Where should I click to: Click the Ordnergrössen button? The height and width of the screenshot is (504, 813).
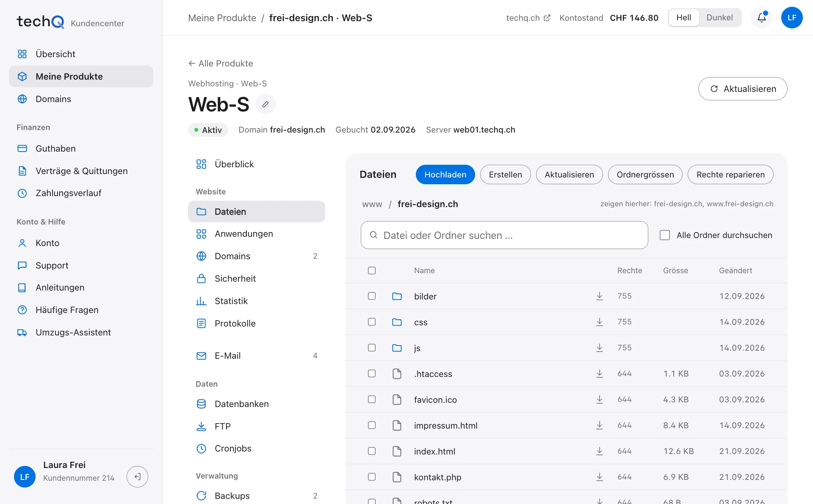(x=645, y=174)
